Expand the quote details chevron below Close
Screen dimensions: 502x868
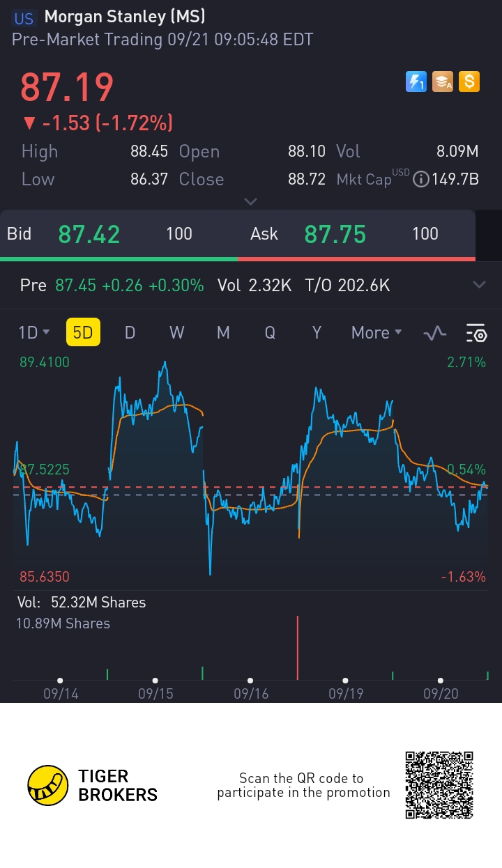(x=251, y=201)
